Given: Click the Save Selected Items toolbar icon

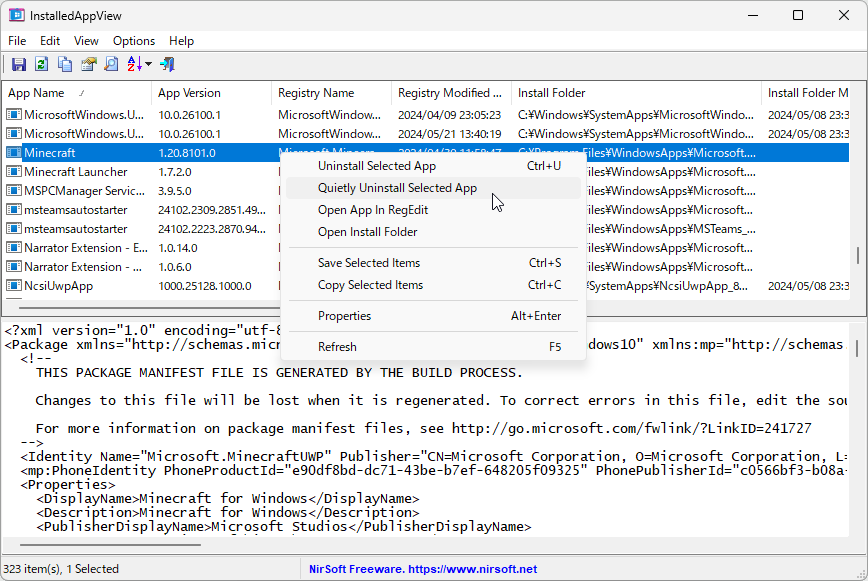Looking at the screenshot, I should [x=19, y=65].
